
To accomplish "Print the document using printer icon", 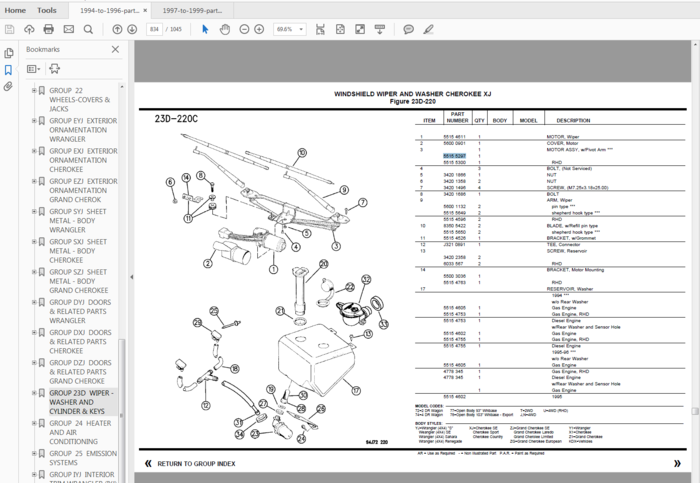I will pos(49,29).
